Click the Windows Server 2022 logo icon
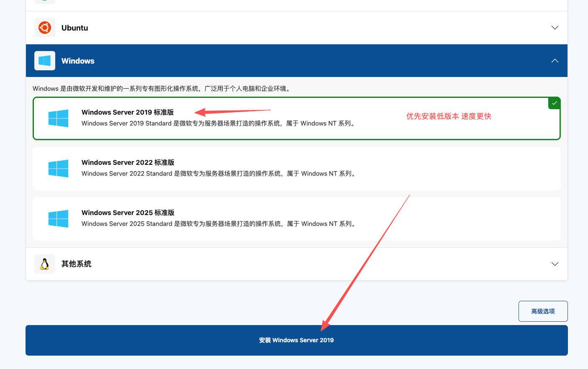 click(x=58, y=169)
